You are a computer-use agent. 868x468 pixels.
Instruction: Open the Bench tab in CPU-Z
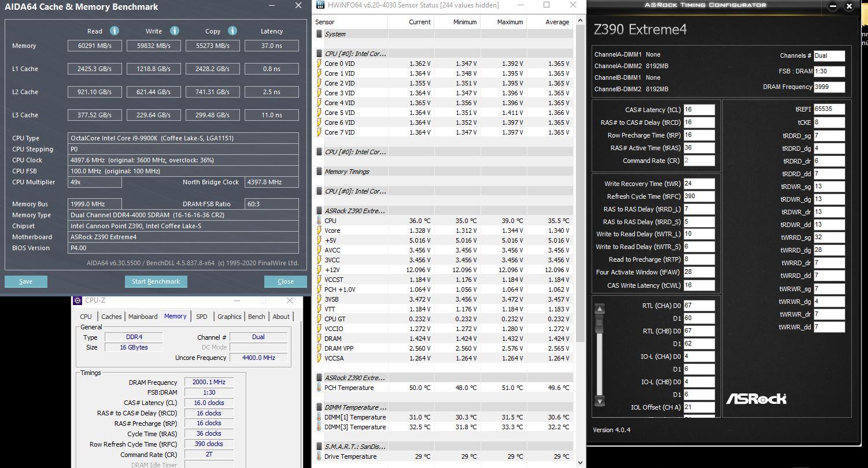(x=257, y=317)
